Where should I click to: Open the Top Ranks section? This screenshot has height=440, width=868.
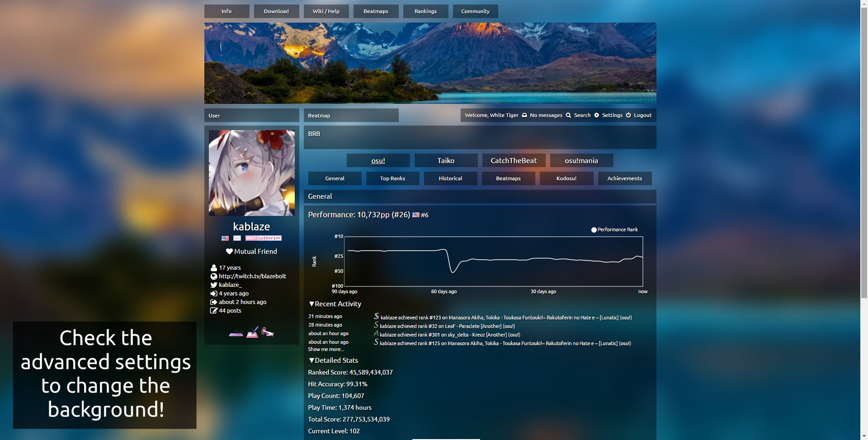[x=392, y=178]
